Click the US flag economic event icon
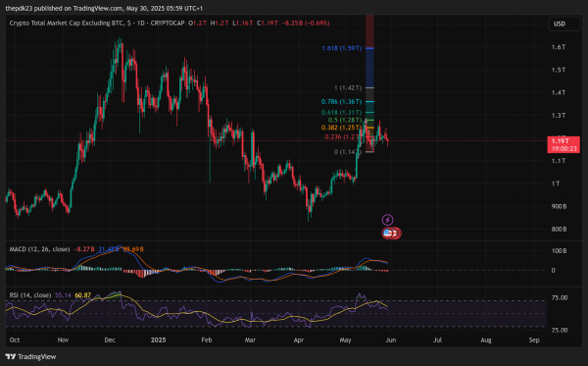 click(x=388, y=234)
